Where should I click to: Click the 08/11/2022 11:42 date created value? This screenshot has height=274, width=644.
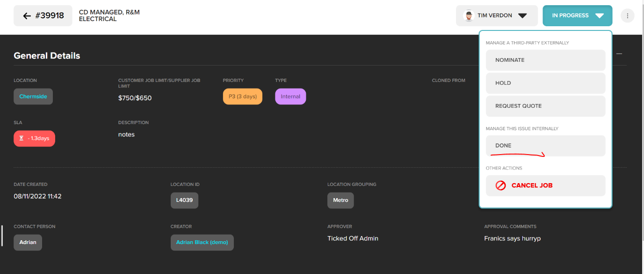[x=37, y=196]
